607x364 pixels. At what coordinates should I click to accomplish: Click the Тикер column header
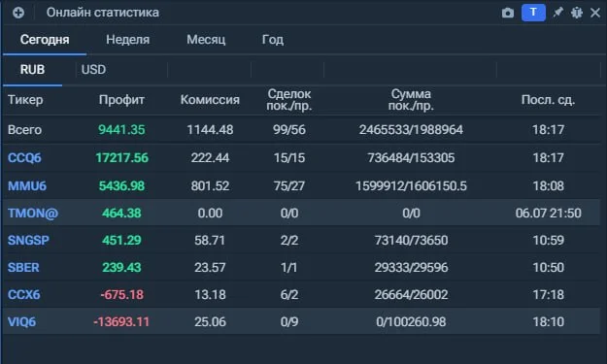point(25,100)
